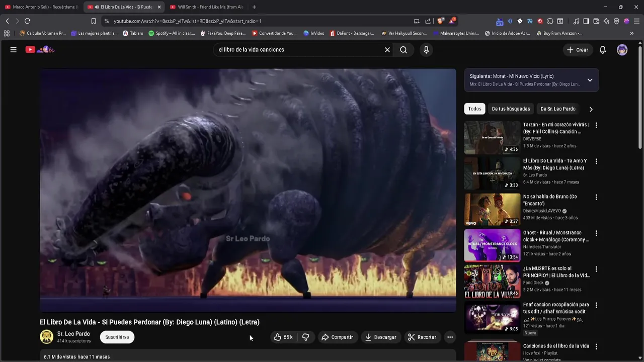The image size is (644, 362).
Task: Download video with Descargar button
Action: pyautogui.click(x=380, y=337)
